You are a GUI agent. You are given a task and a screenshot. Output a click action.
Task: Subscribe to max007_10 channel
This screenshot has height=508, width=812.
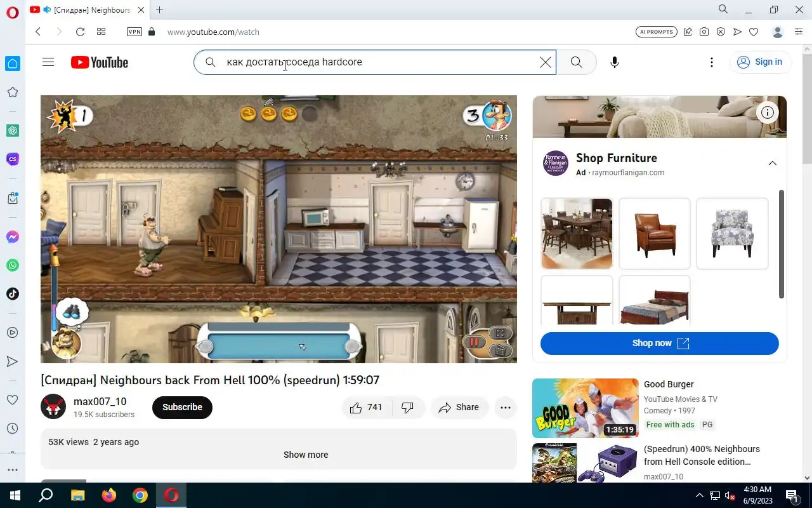pyautogui.click(x=182, y=407)
